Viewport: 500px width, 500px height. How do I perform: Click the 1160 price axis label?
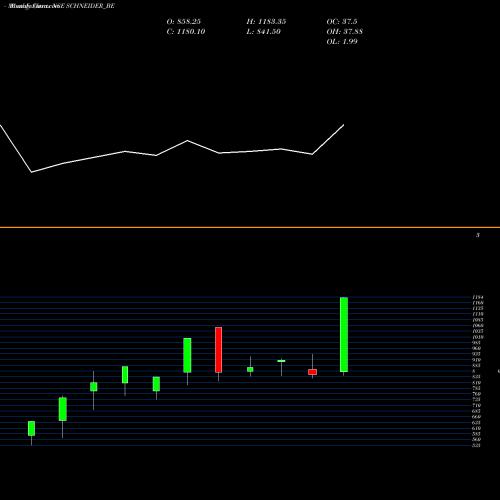coord(478,303)
